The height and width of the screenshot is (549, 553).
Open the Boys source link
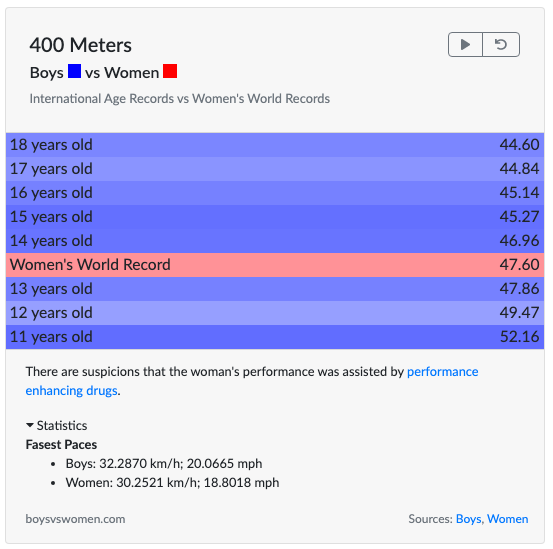tap(468, 519)
